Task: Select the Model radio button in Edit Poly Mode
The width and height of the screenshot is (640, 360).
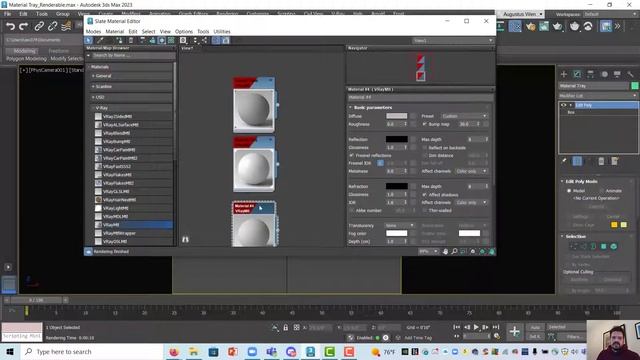Action: point(569,191)
